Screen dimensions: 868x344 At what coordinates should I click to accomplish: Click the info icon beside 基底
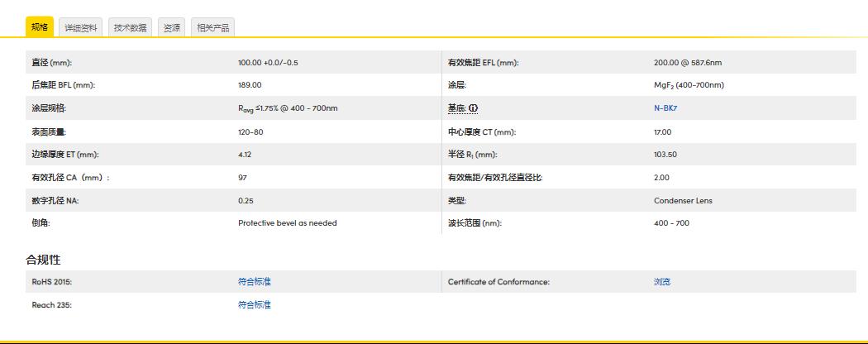pos(473,108)
